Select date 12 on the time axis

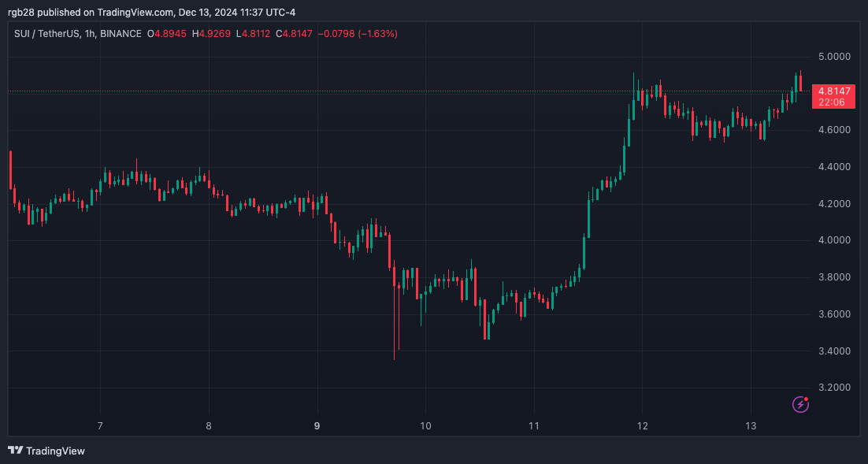point(642,426)
